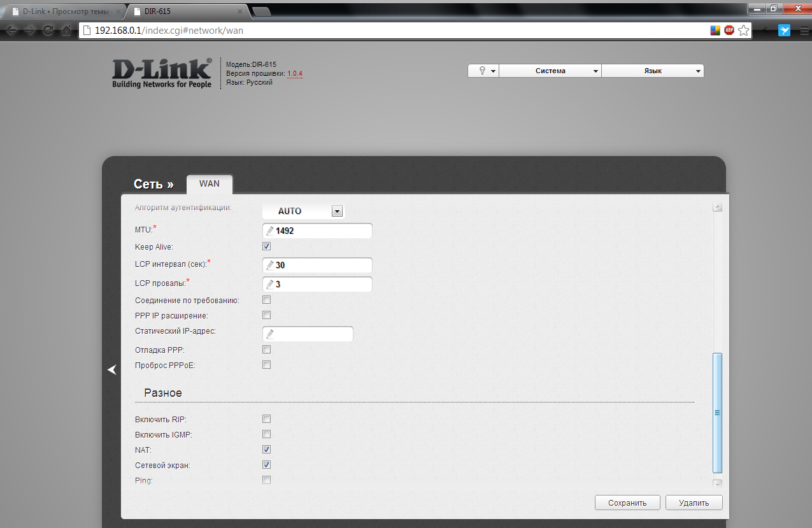The height and width of the screenshot is (528, 812).
Task: Enable Отладка PPP checkbox
Action: click(267, 350)
